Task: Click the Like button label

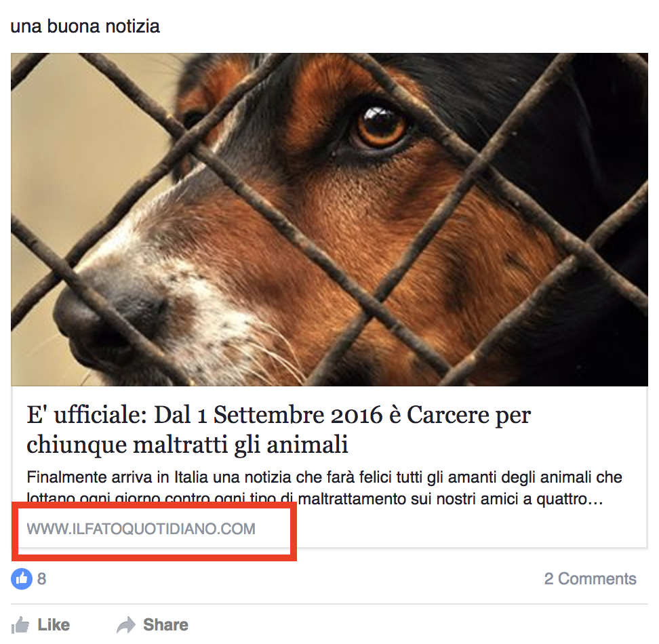Action: click(54, 624)
